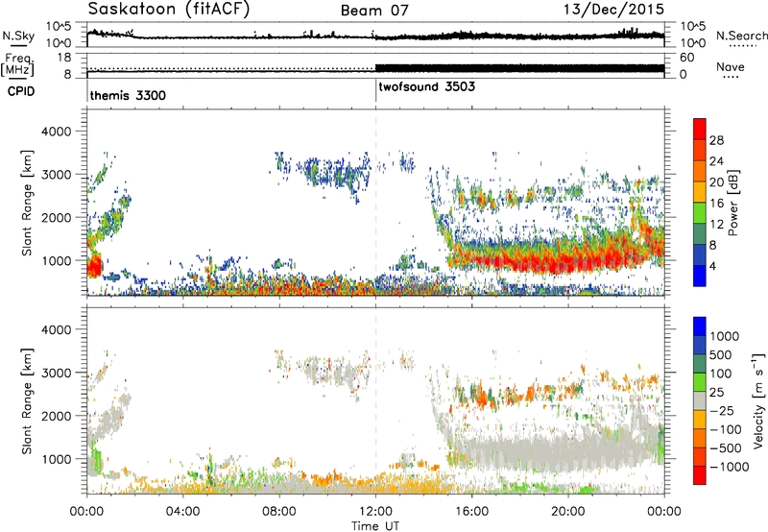The image size is (768, 532).
Task: Click the '2000' tick of the velocity panel
Action: click(x=56, y=416)
